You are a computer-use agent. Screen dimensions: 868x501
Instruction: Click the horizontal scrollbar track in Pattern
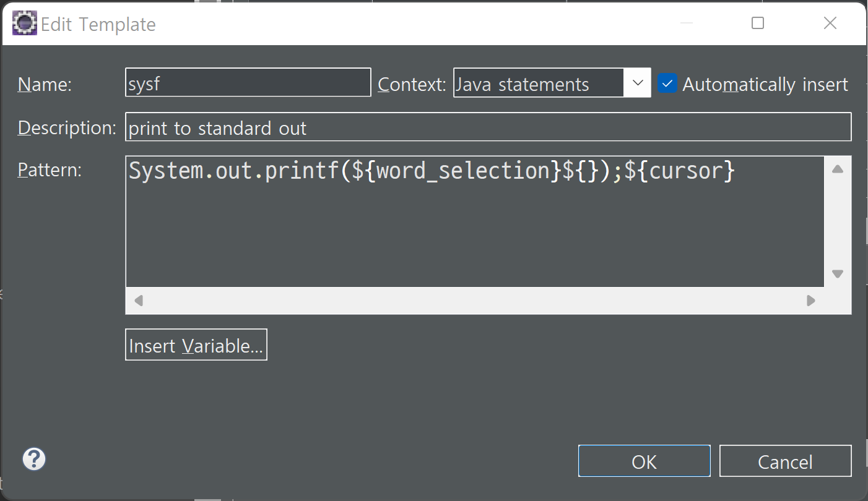click(474, 301)
